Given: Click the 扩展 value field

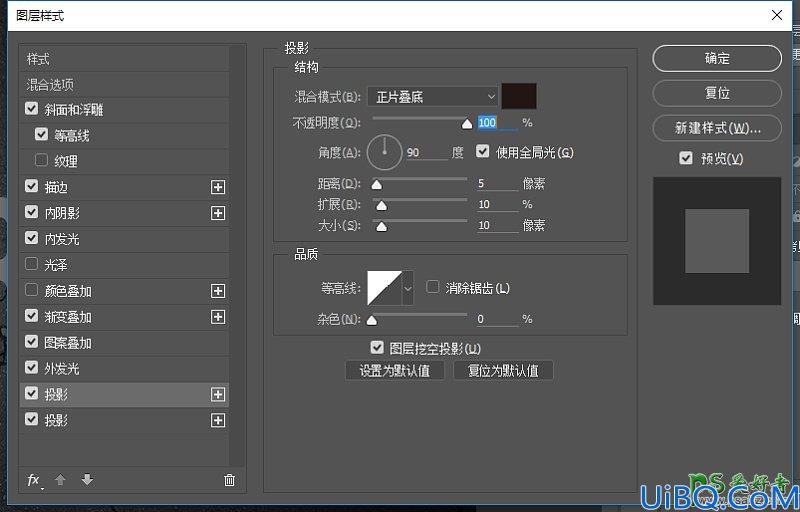Looking at the screenshot, I should pos(497,204).
